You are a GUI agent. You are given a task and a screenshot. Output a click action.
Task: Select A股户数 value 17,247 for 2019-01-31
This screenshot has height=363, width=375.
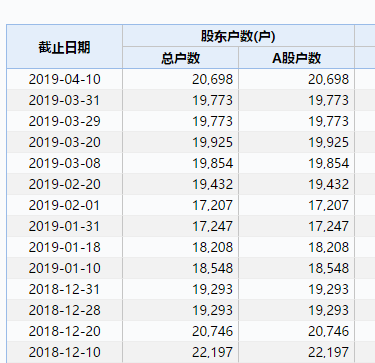(329, 226)
